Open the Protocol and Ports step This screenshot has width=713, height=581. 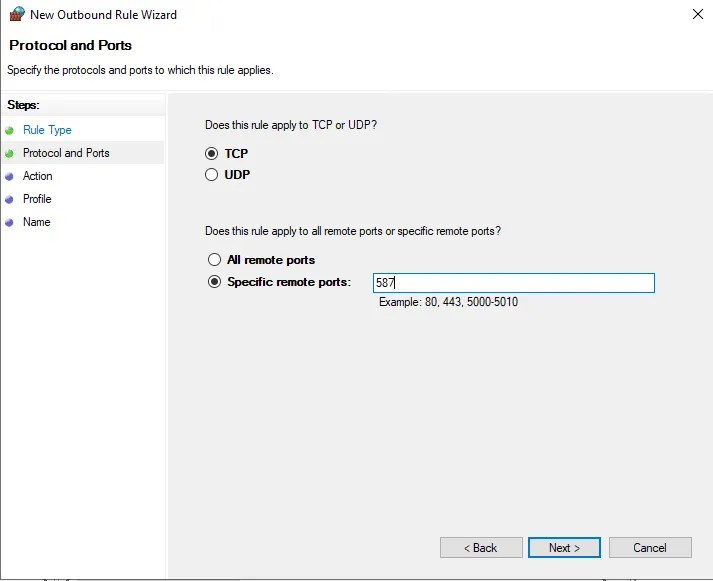click(x=66, y=153)
